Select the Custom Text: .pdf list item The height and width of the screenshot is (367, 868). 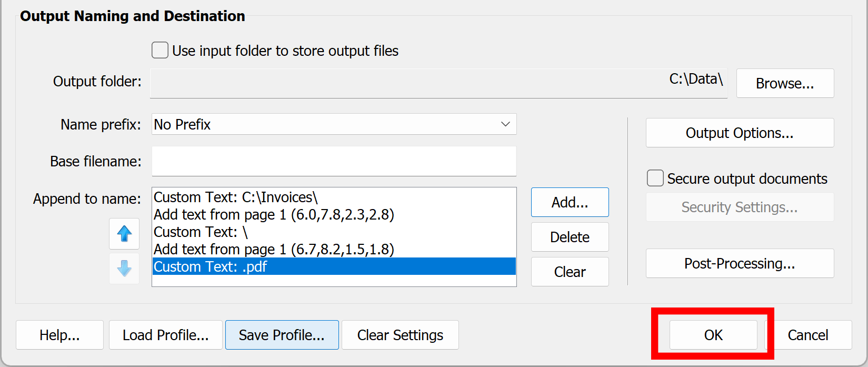(211, 267)
